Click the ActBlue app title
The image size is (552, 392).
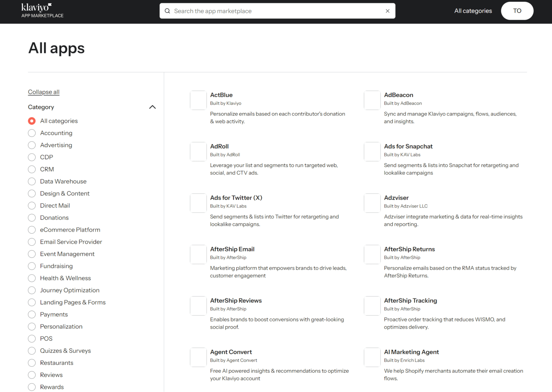221,95
